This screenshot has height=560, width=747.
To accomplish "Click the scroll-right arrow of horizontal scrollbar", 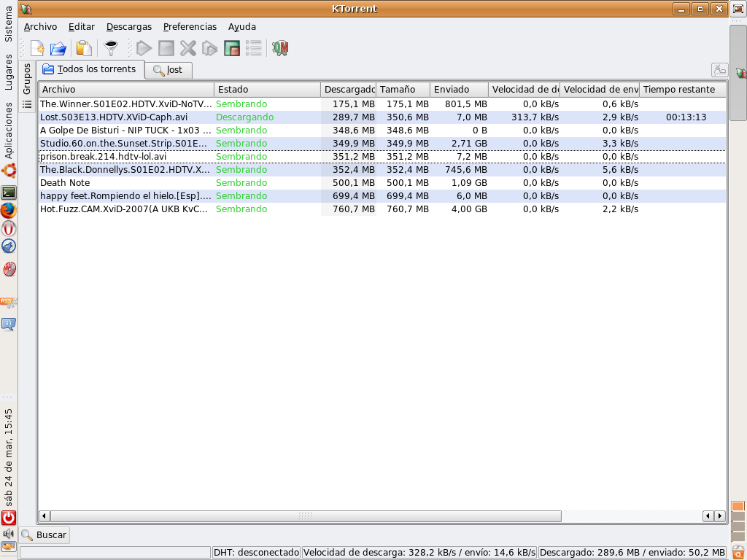I will 720,516.
